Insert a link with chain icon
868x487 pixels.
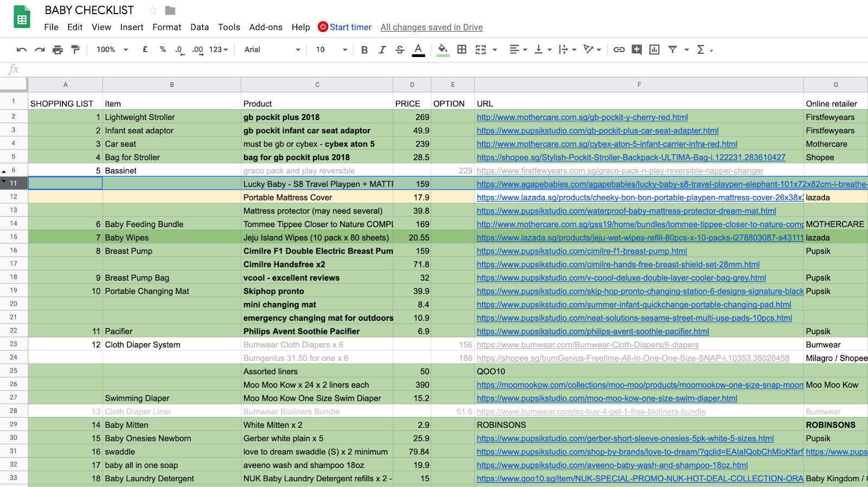point(619,49)
